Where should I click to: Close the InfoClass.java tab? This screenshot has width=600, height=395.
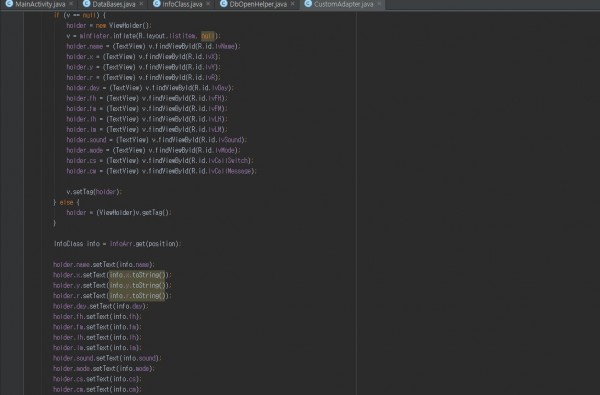tap(208, 4)
